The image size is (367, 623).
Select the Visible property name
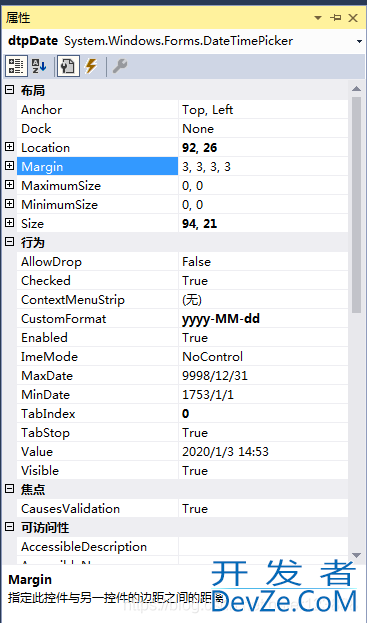(40, 471)
